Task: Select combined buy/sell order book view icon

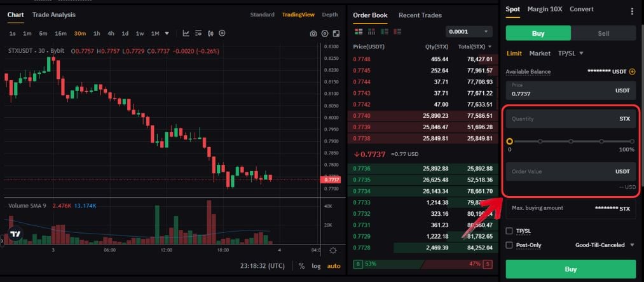Action: (x=359, y=32)
